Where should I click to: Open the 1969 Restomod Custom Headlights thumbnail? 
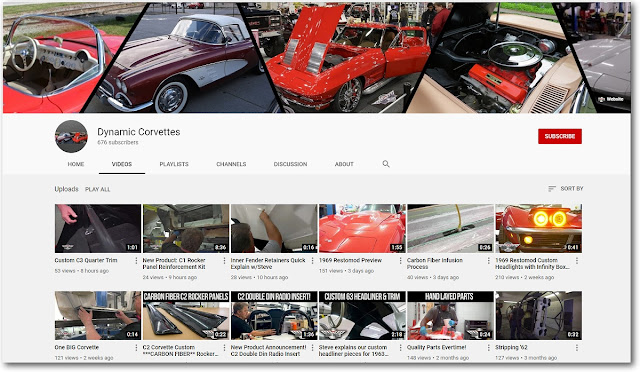538,229
